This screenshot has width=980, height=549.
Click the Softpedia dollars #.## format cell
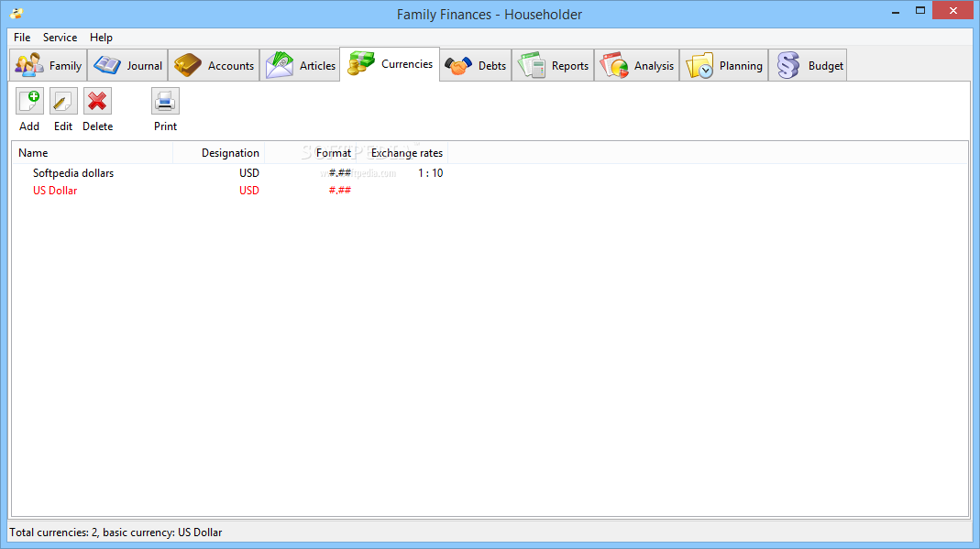[340, 173]
